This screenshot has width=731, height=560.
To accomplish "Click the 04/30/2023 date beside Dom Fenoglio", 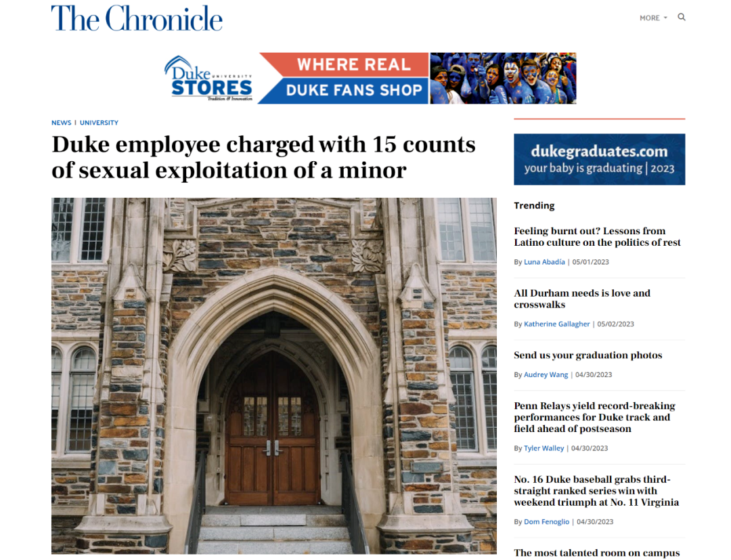I will point(595,522).
